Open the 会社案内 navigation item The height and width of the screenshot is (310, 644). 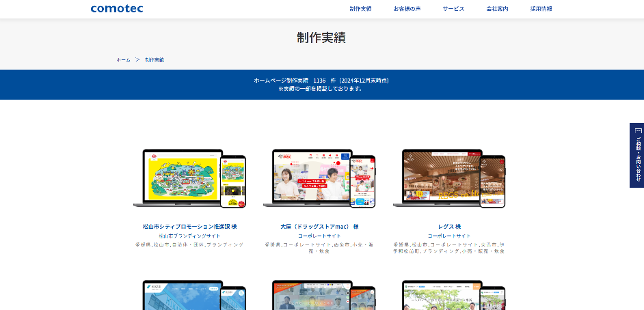[x=497, y=9]
